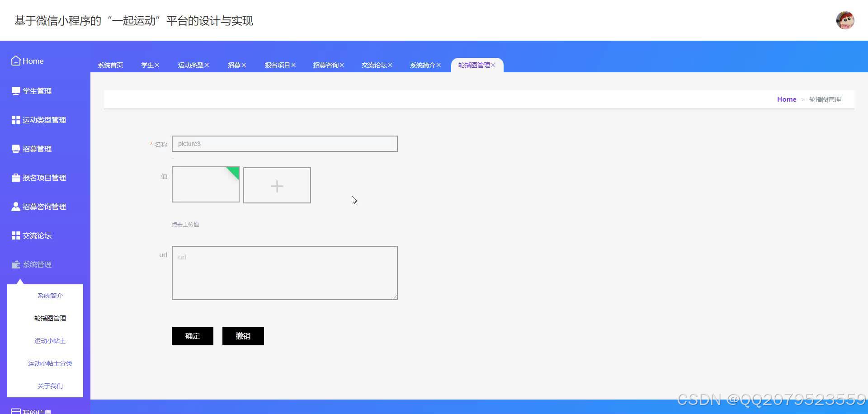Close the 报名项目 tab with its X

click(293, 65)
